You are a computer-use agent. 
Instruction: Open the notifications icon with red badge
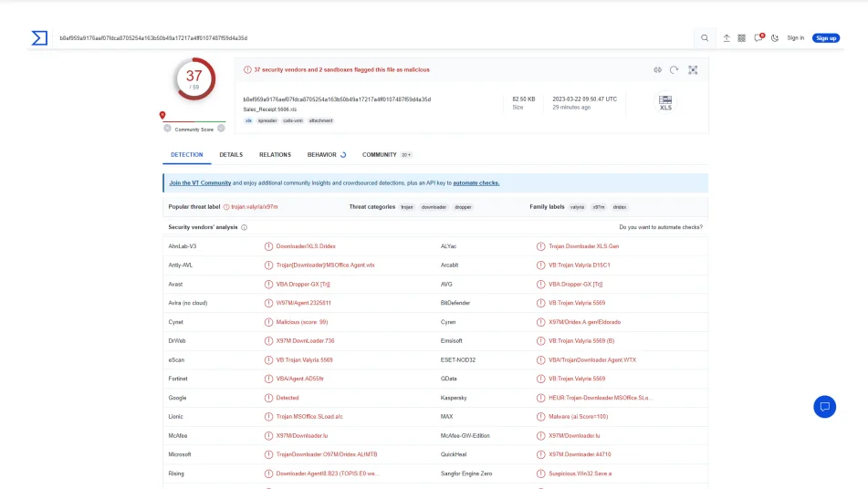(x=759, y=37)
